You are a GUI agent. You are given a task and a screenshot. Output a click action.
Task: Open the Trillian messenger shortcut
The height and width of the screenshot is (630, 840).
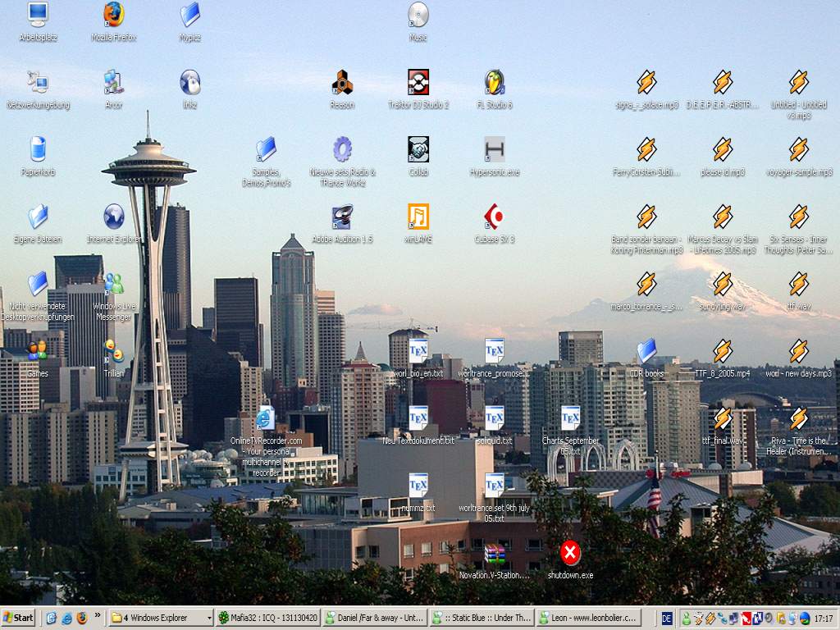[x=114, y=351]
